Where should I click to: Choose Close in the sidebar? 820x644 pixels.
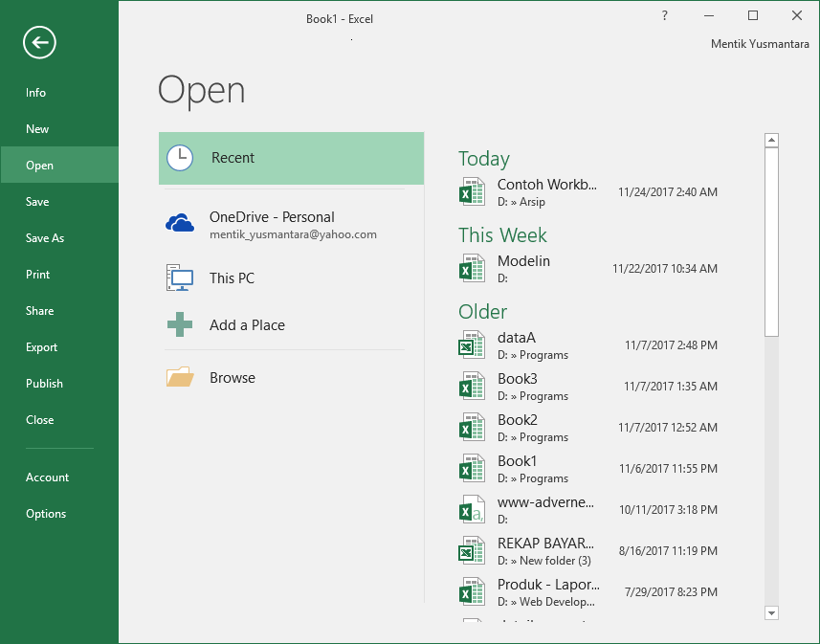tap(59, 419)
